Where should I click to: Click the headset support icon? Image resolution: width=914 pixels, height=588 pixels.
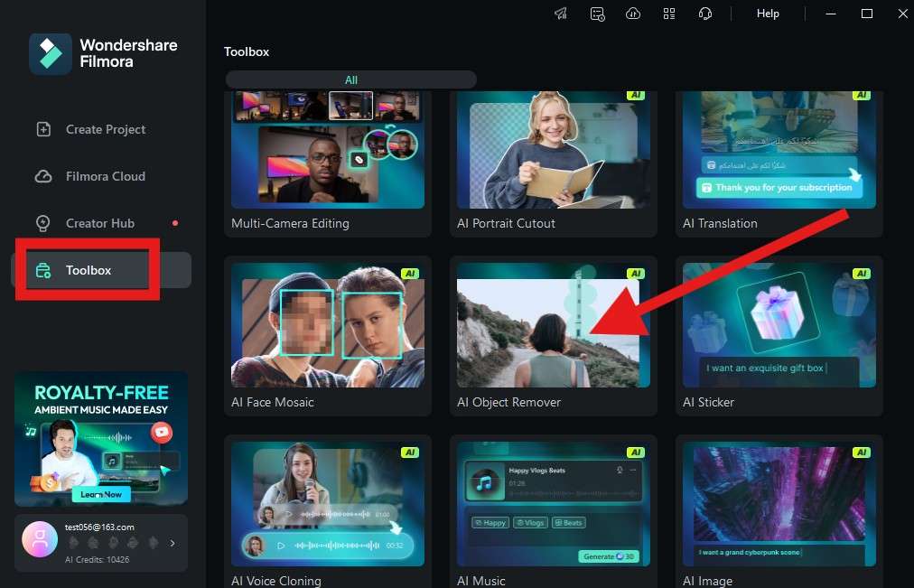(705, 14)
